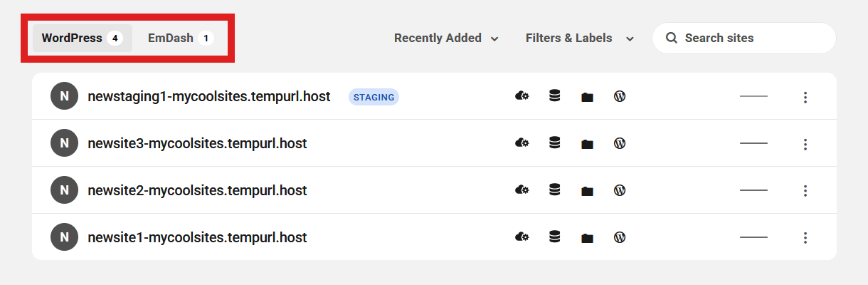The image size is (868, 285).
Task: Select folder icon for newsite2-mycoolsites
Action: (587, 191)
